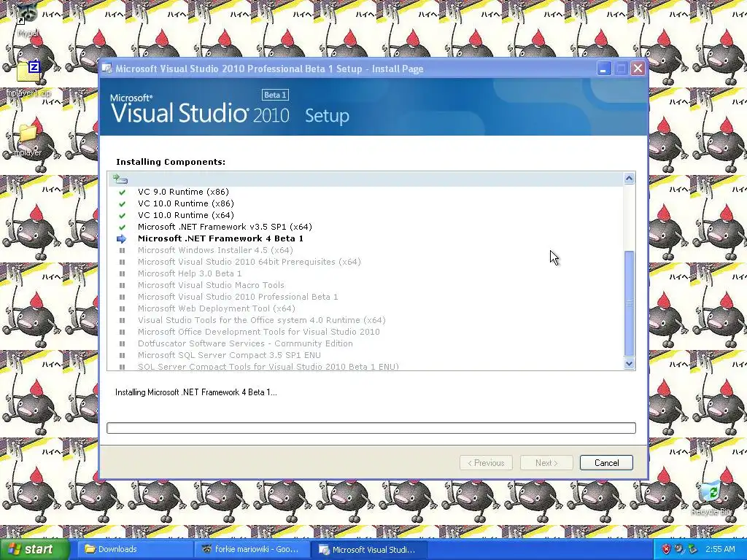
Task: Select Microsoft Office Development Tools row text
Action: click(259, 332)
